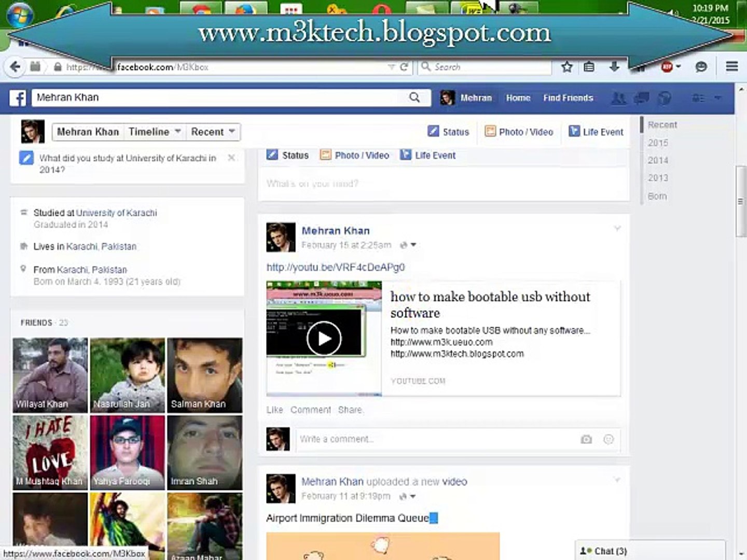Click Home in Facebook top bar
747x560 pixels.
(x=518, y=98)
